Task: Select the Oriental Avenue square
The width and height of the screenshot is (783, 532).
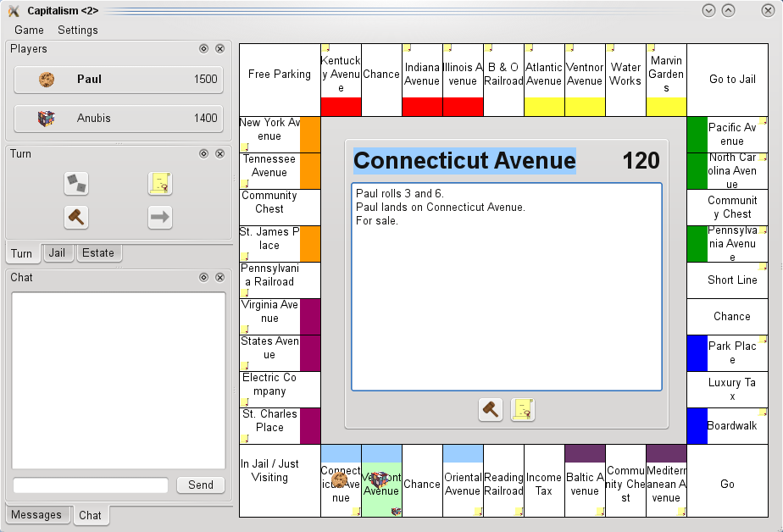Action: click(x=463, y=480)
